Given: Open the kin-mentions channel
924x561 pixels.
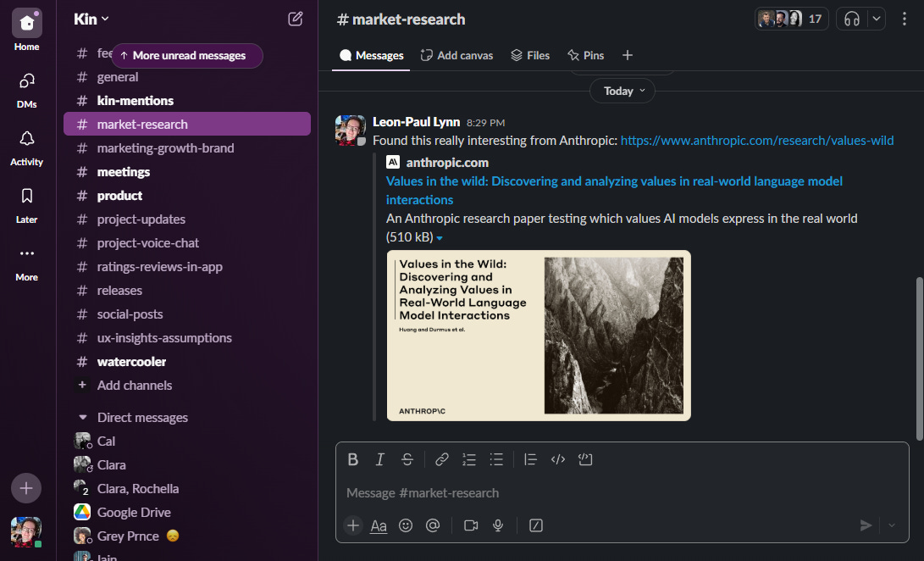Looking at the screenshot, I should pos(187,101).
